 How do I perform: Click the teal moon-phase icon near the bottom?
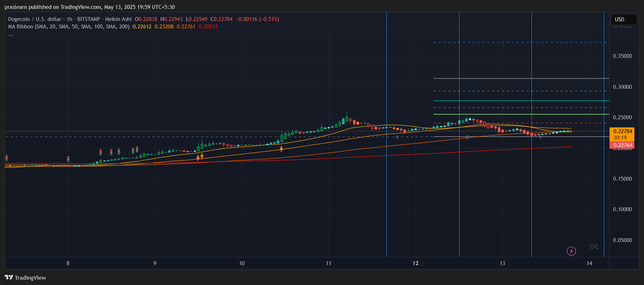[x=594, y=246]
